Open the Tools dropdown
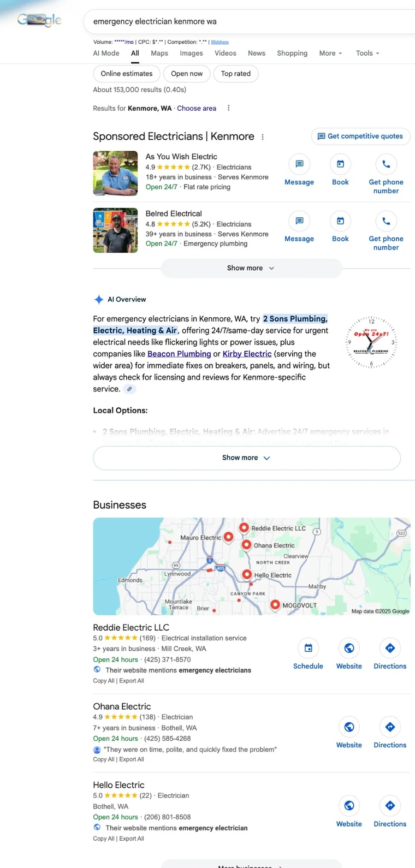The width and height of the screenshot is (415, 868). point(367,53)
